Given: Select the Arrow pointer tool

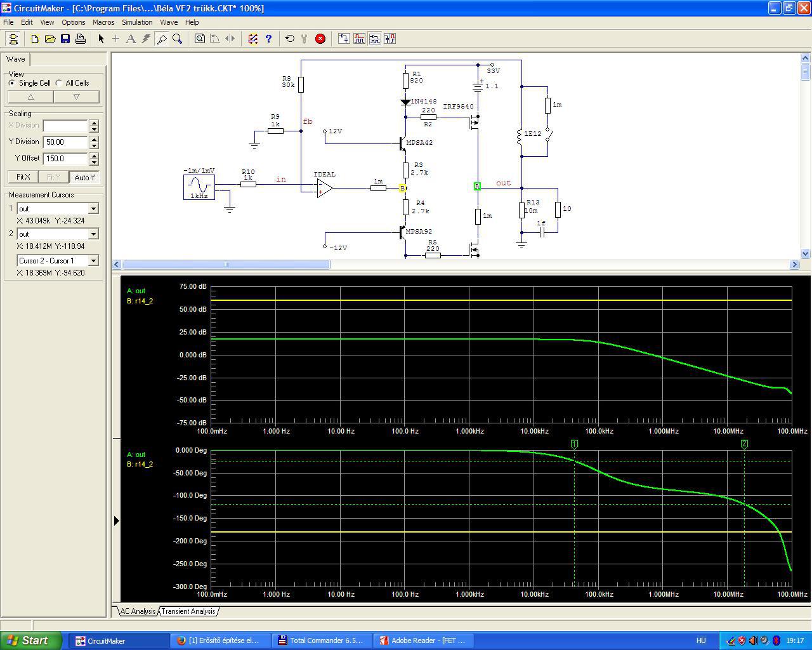Looking at the screenshot, I should [101, 39].
